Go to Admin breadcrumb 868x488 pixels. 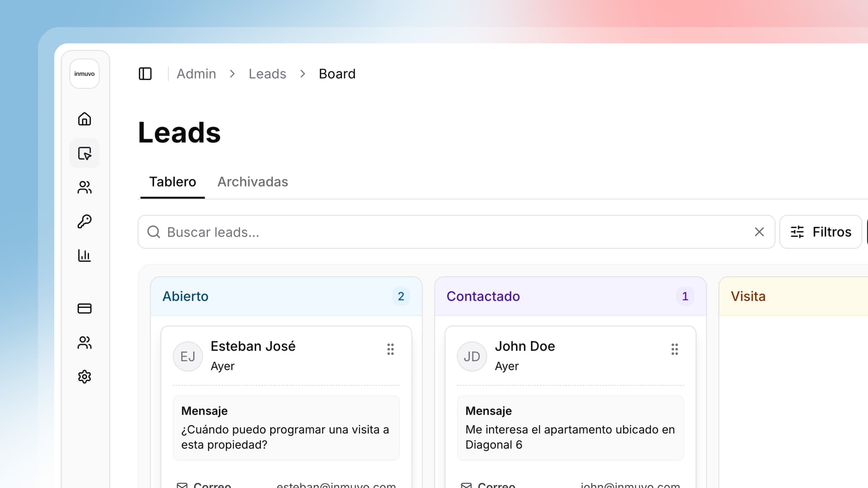[x=196, y=74]
